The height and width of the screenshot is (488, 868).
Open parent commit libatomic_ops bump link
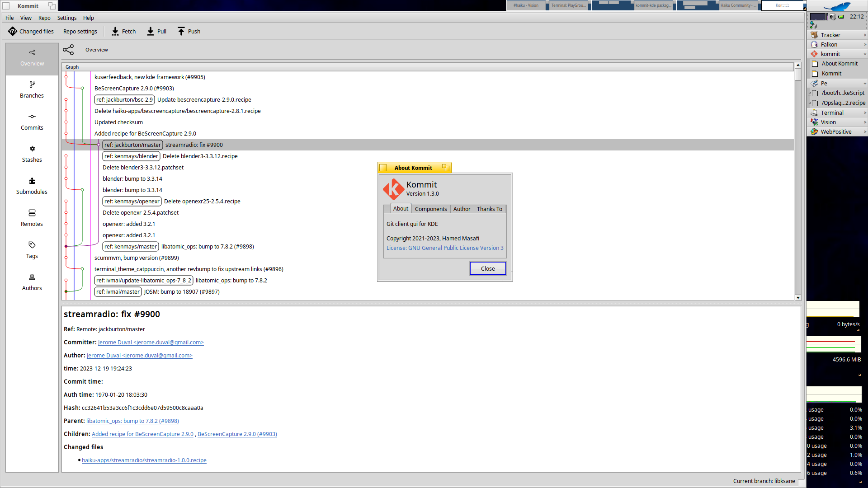[132, 421]
